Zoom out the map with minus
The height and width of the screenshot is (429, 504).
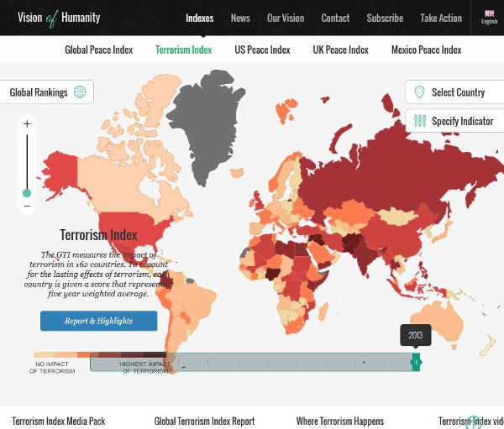[x=27, y=206]
